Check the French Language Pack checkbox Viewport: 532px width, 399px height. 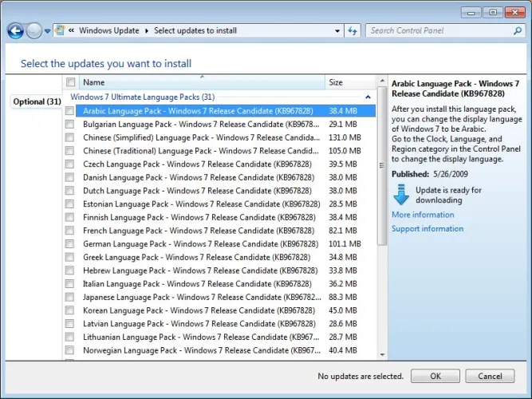[x=69, y=231]
